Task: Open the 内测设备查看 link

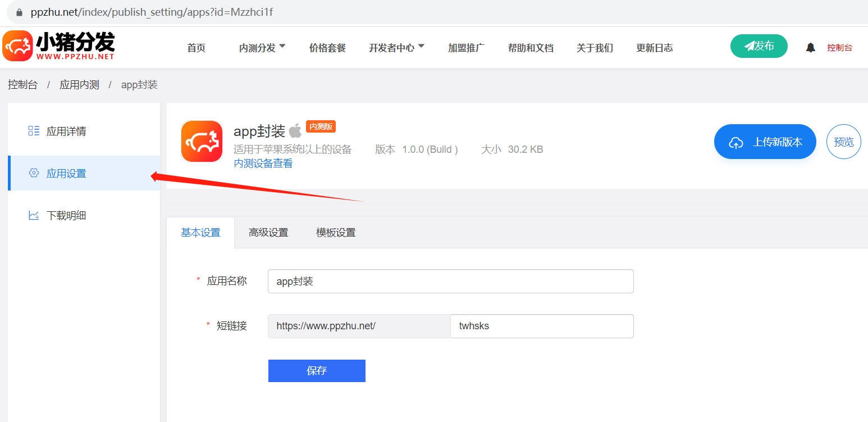Action: (262, 164)
